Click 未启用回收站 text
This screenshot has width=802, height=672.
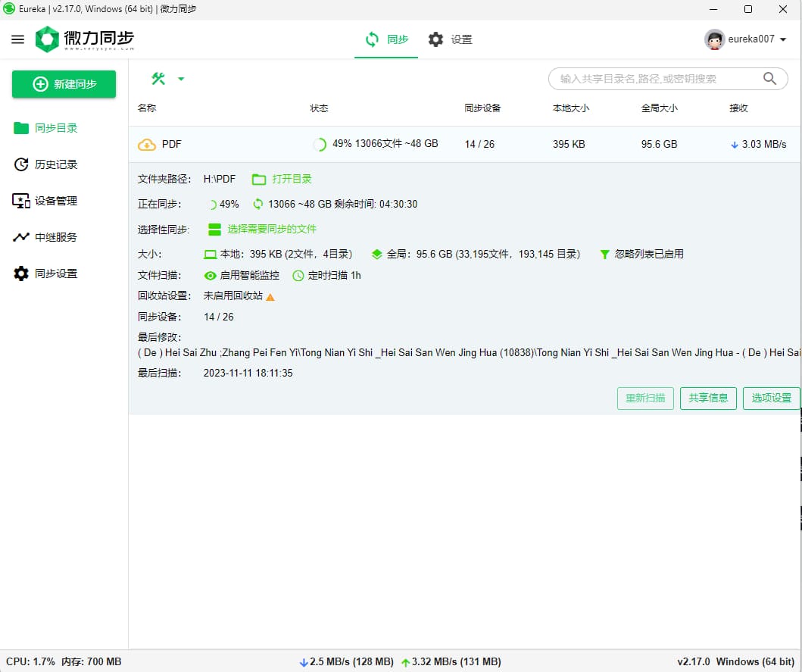233,295
